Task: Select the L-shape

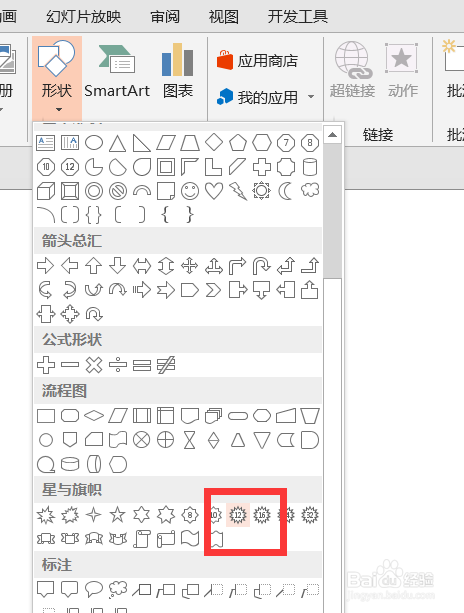Action: (214, 167)
